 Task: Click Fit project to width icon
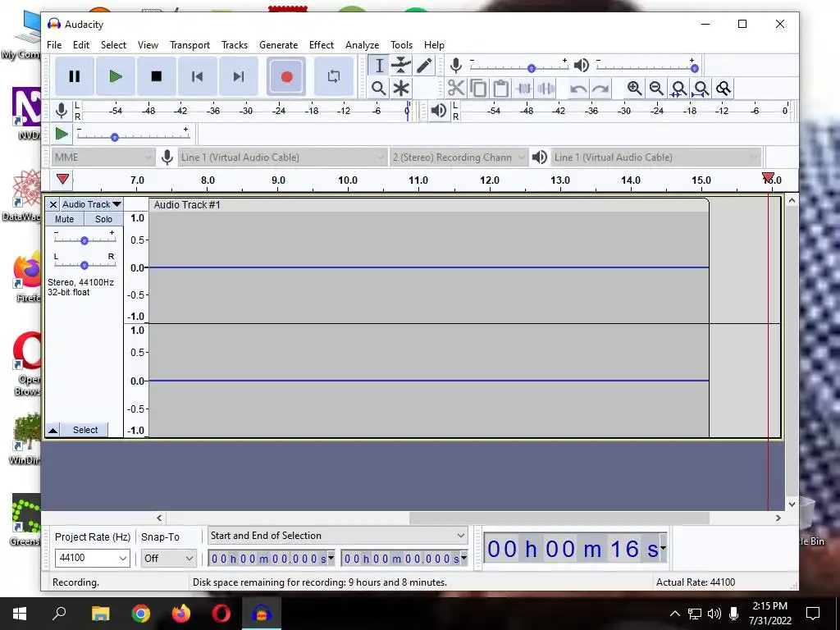tap(701, 89)
